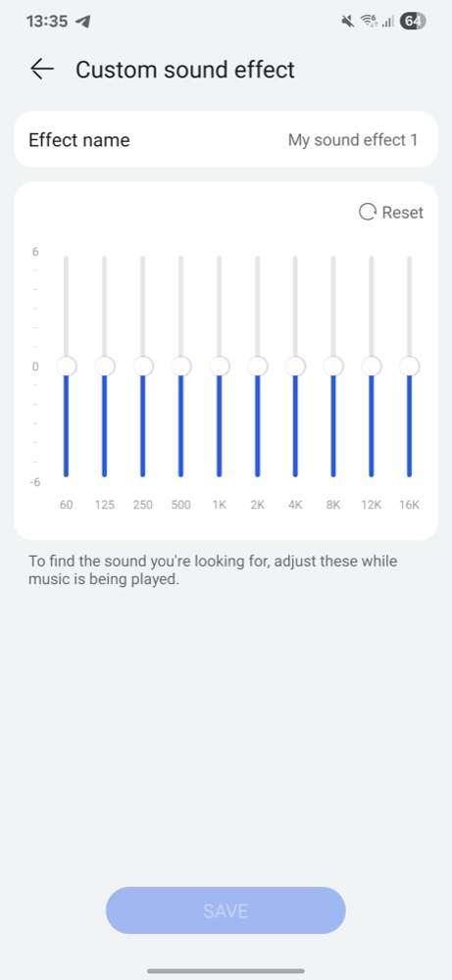Image resolution: width=452 pixels, height=980 pixels.
Task: Click the 12K band slider knob
Action: coord(372,367)
